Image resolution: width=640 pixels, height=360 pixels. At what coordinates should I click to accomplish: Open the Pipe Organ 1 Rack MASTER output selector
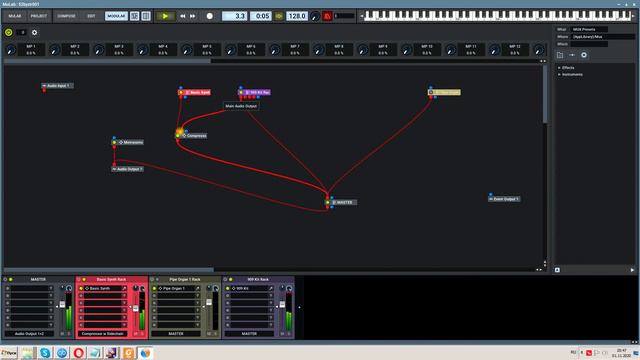tap(176, 334)
